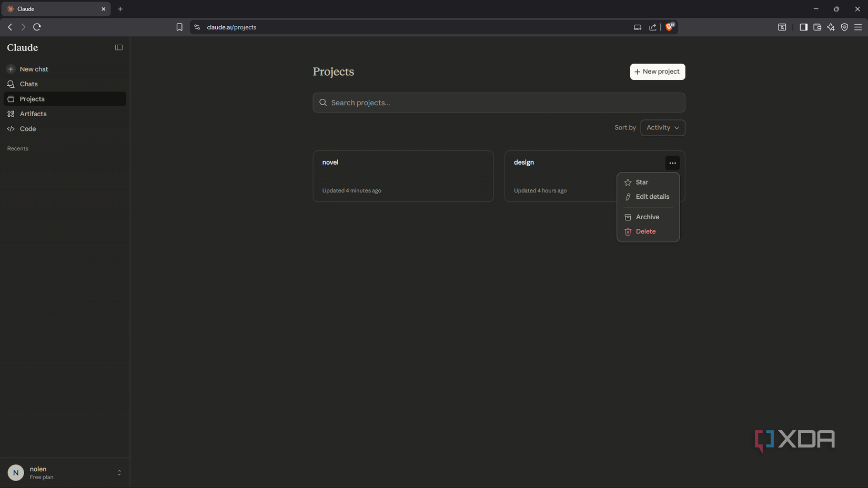This screenshot has width=868, height=488.
Task: Click the VPN shield toolbar icon
Action: [844, 27]
